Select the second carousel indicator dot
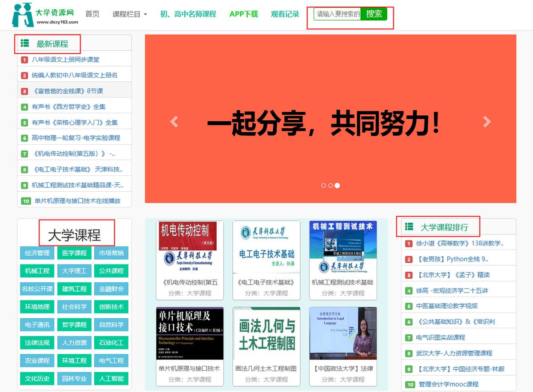This screenshot has width=533, height=392. point(330,186)
